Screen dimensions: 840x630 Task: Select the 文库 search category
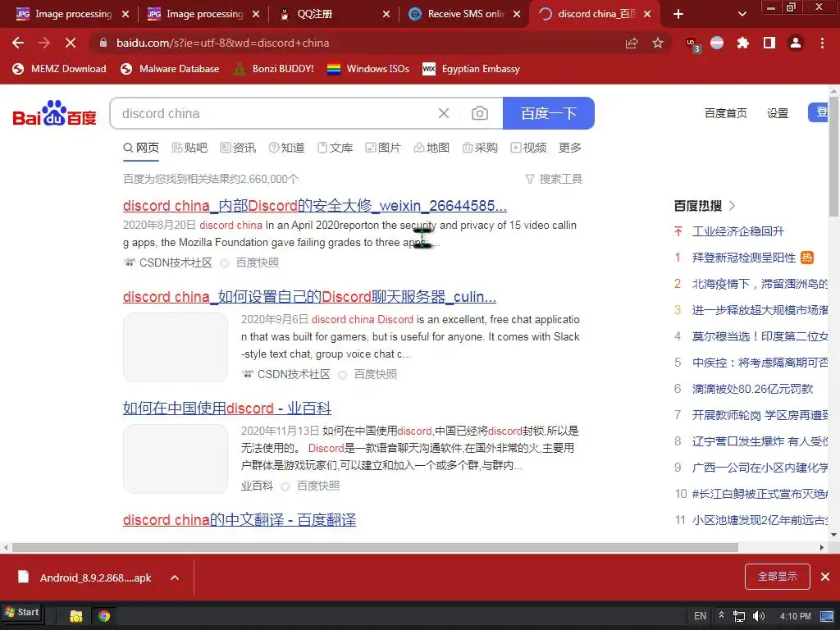[336, 148]
